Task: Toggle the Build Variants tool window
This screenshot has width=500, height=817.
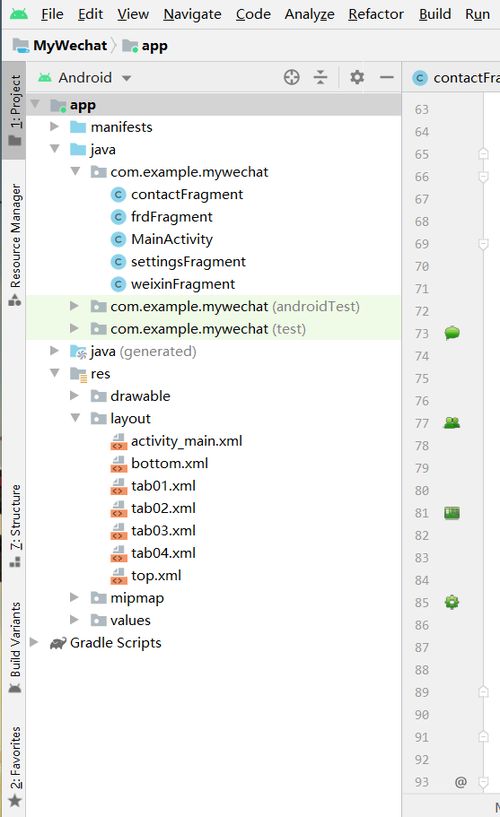Action: pos(15,648)
